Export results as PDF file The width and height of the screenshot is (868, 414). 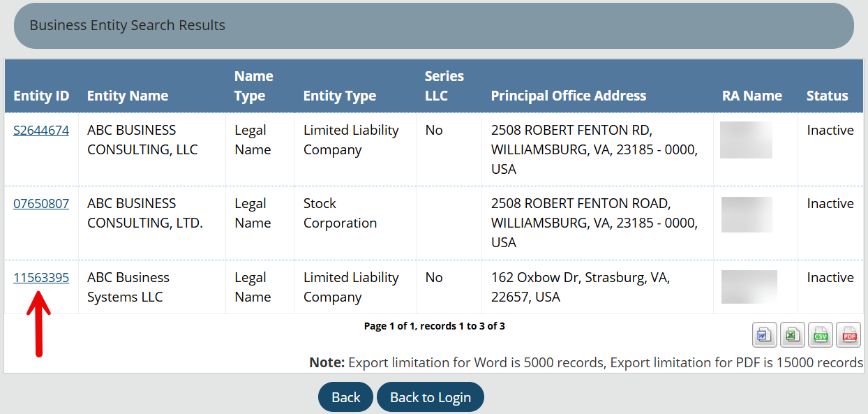point(848,335)
